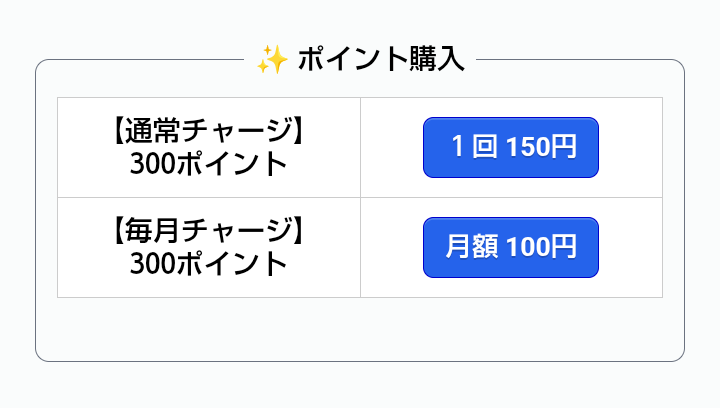Click the empty panel area below the table
Image resolution: width=720 pixels, height=408 pixels.
tap(360, 328)
